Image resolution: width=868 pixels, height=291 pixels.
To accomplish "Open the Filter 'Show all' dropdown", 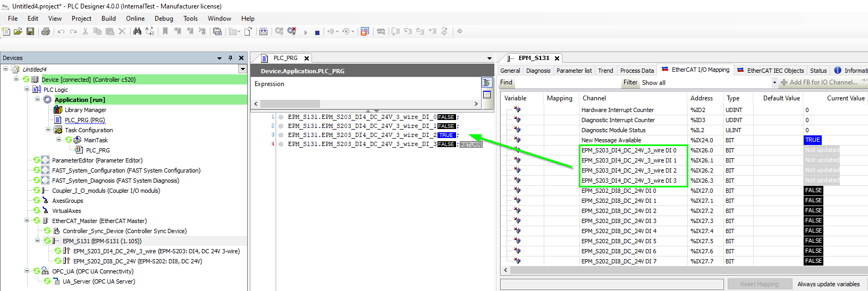I will (x=774, y=83).
